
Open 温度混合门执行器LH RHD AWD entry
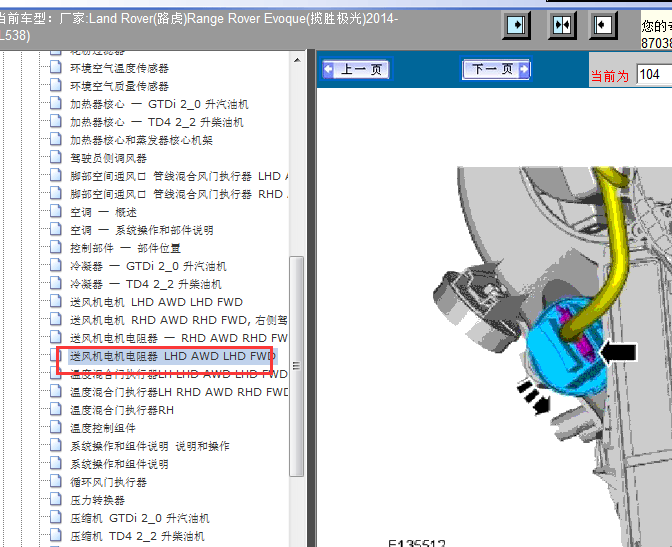(179, 392)
